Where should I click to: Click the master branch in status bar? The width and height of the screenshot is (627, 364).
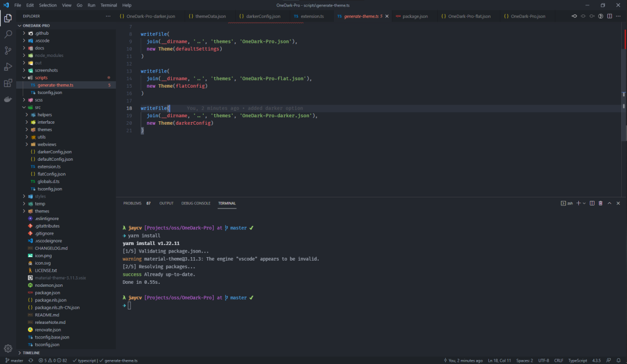point(15,361)
